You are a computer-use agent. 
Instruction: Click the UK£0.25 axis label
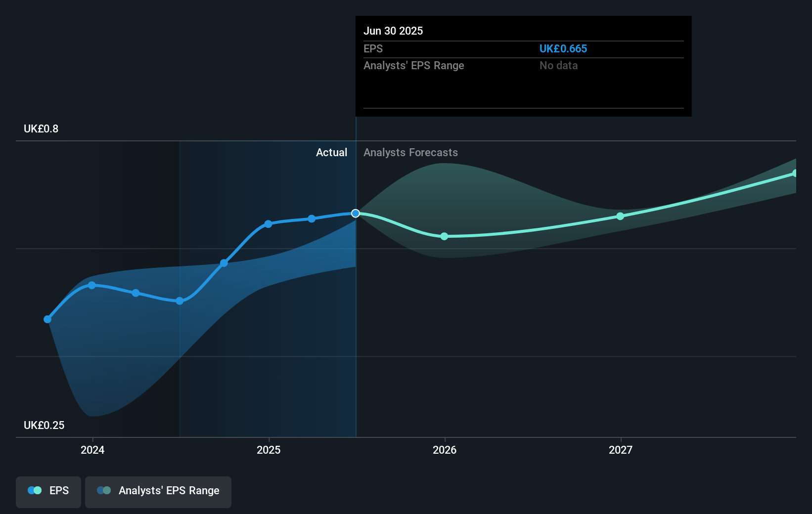point(44,425)
